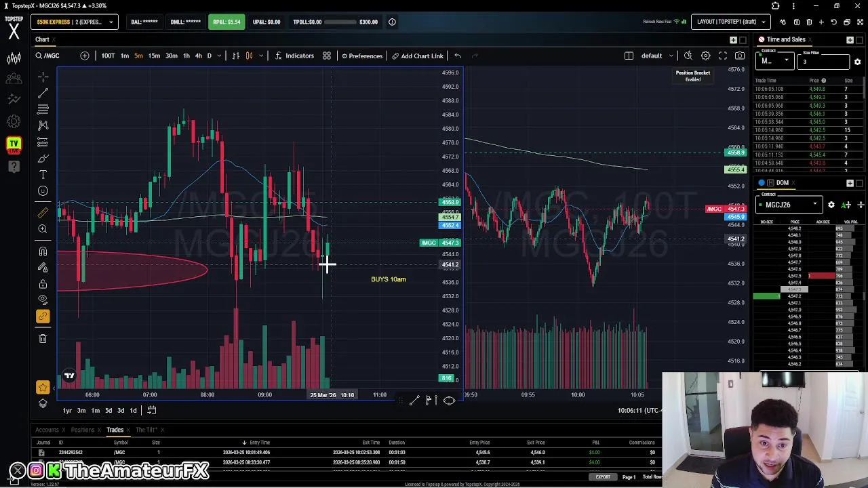Open The Tilt tab
868x488 pixels.
146,430
